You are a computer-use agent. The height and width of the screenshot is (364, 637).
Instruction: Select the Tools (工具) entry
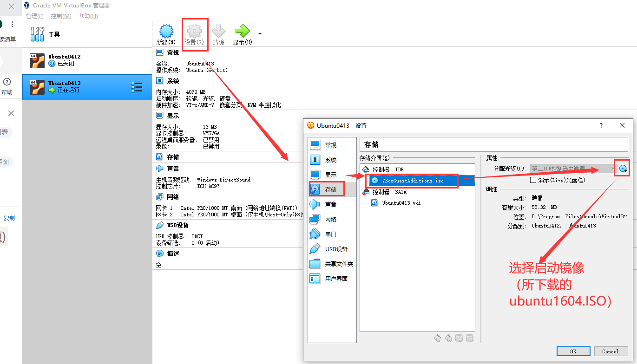click(87, 34)
